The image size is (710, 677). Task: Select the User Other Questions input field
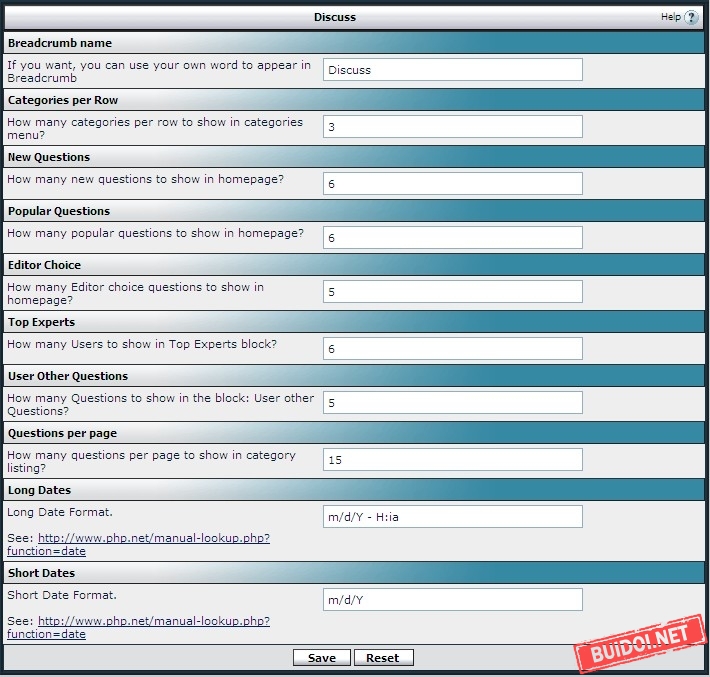tap(452, 403)
